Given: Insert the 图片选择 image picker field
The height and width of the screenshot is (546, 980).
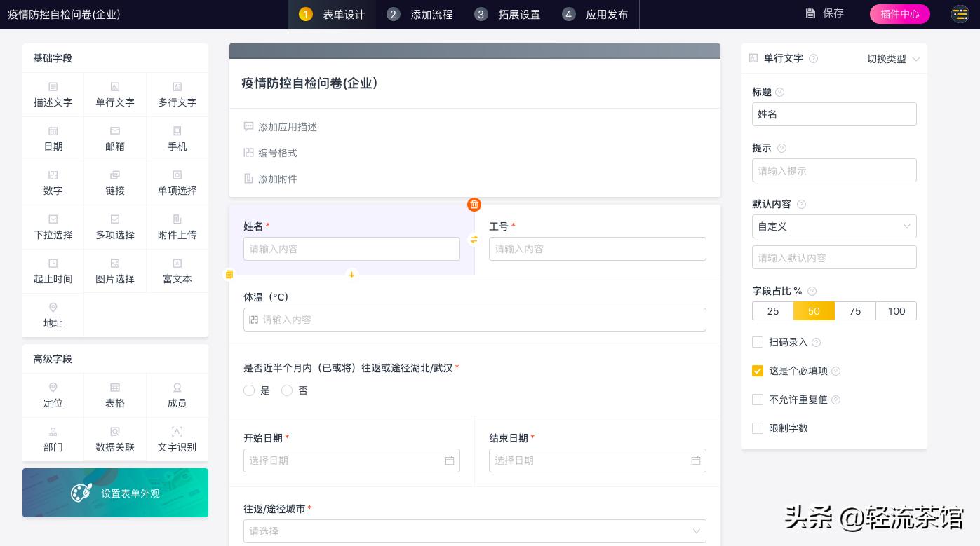Looking at the screenshot, I should [115, 271].
